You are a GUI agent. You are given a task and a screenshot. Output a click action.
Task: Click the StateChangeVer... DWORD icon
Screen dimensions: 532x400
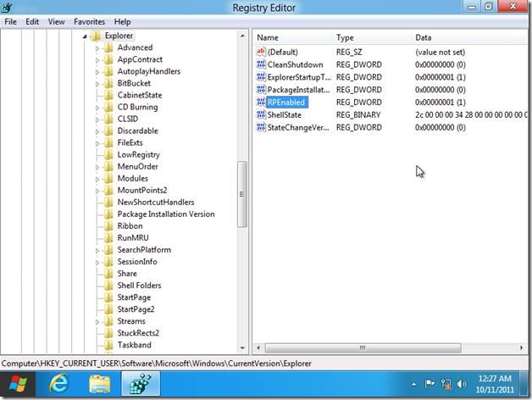point(261,127)
